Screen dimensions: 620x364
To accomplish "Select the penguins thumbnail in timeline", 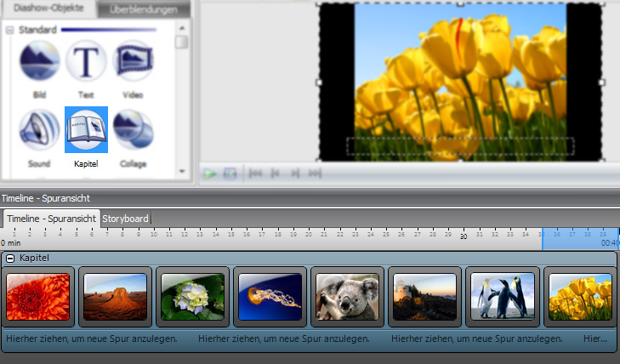I will (502, 296).
